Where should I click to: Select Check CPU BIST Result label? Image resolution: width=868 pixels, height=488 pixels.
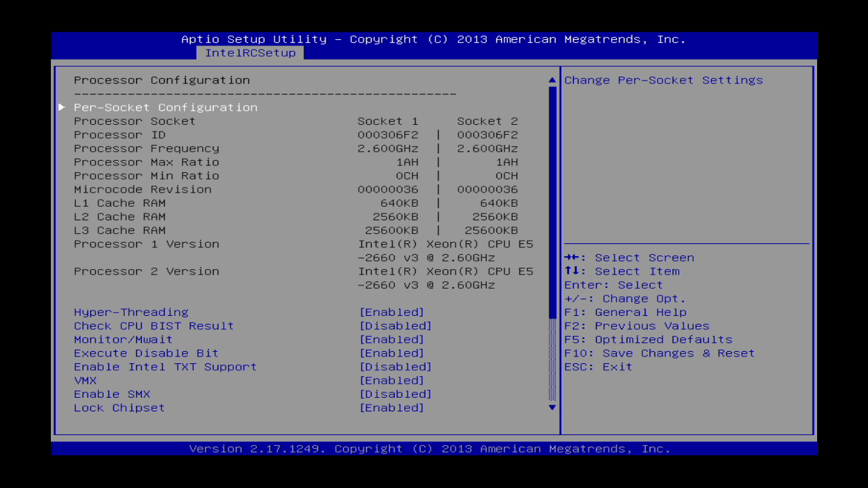[x=154, y=326]
